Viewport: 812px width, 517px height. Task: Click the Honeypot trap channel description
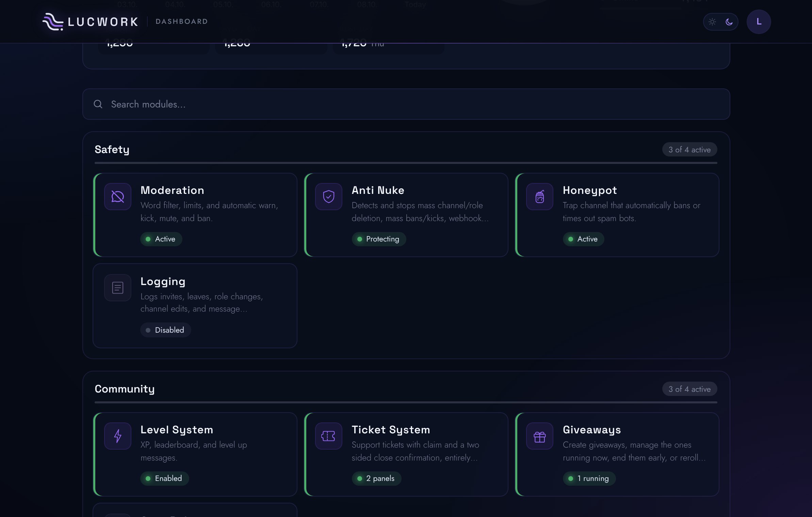click(x=631, y=212)
